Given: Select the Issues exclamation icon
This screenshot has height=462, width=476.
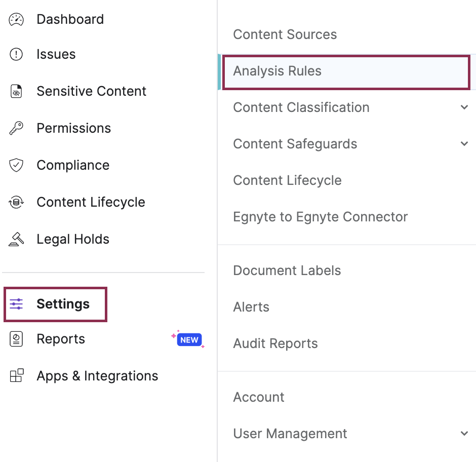Looking at the screenshot, I should pos(16,54).
